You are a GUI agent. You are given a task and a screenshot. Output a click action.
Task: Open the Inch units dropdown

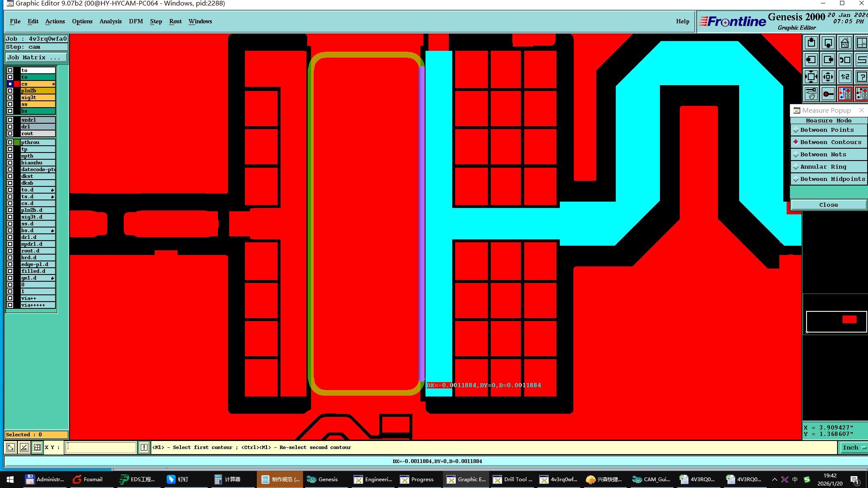tap(853, 447)
